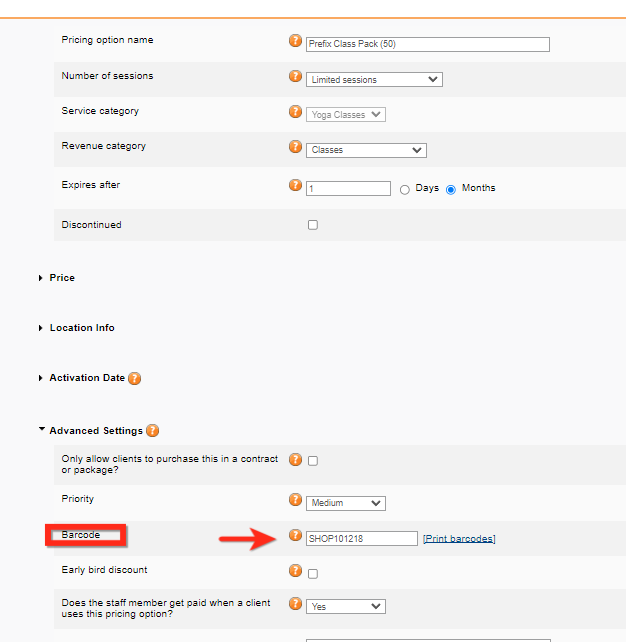Click the Print barcodes link
This screenshot has width=626, height=642.
click(x=459, y=539)
